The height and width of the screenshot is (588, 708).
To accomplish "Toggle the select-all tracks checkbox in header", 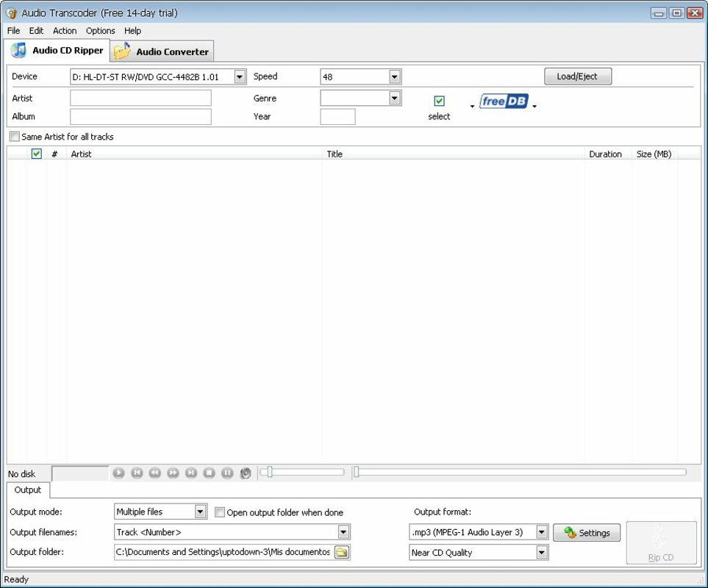I will (37, 154).
